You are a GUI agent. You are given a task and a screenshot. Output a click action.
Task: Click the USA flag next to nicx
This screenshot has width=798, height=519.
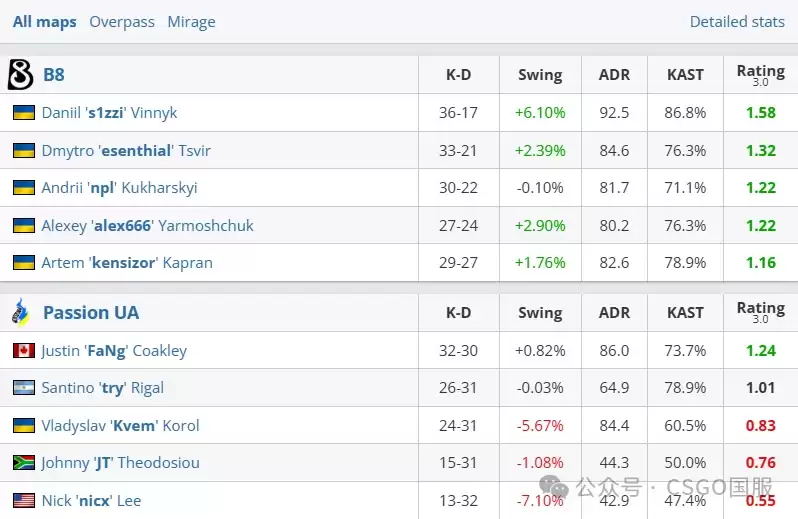(24, 501)
